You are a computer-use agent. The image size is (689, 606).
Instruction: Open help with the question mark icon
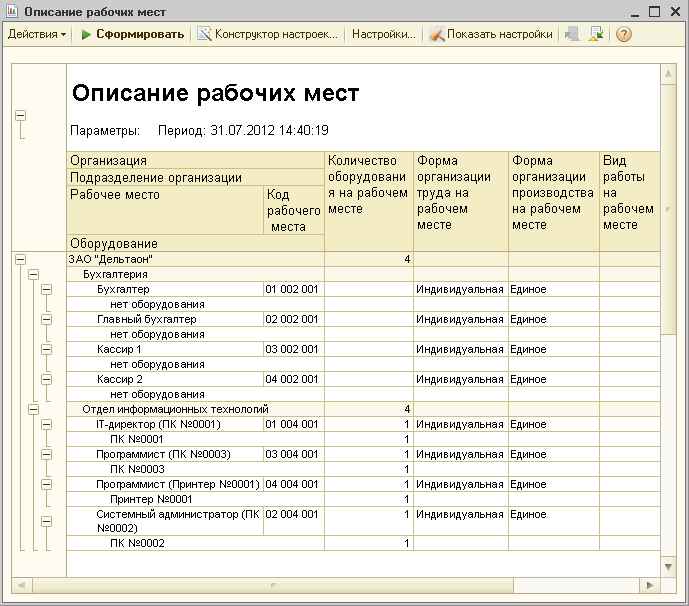pos(624,34)
